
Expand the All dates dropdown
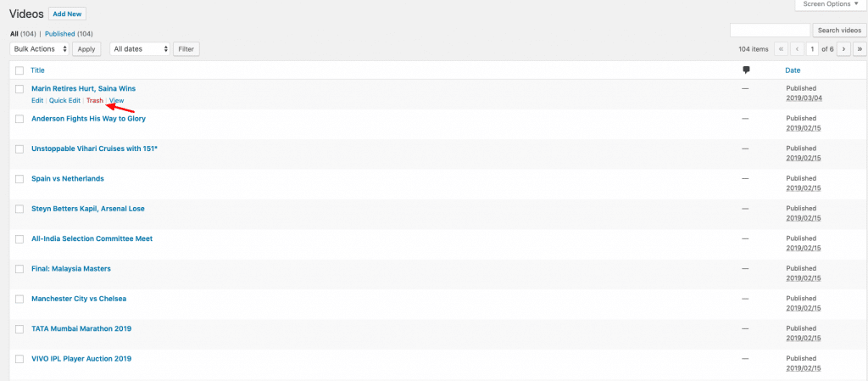point(140,48)
